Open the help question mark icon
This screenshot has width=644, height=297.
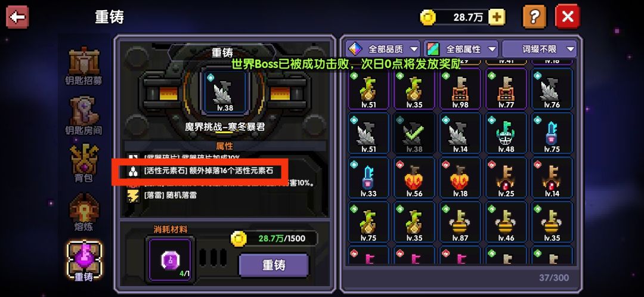(x=534, y=17)
